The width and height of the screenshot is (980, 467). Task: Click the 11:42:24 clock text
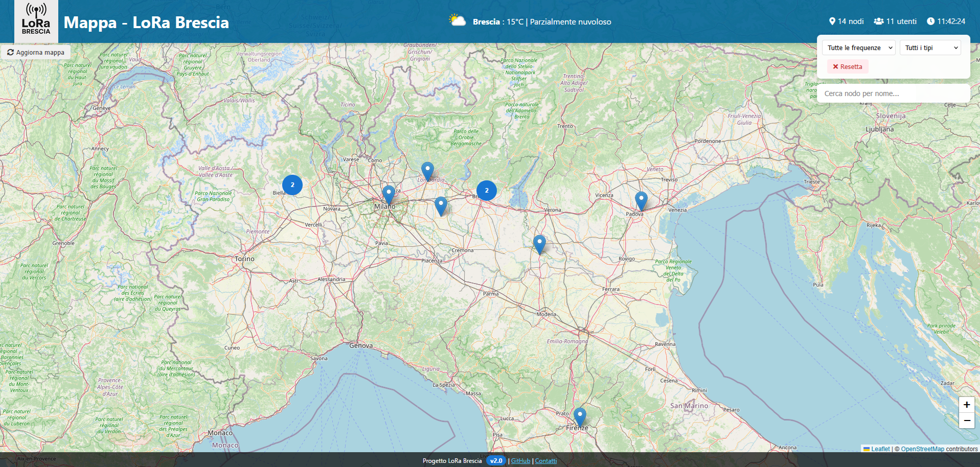(x=951, y=21)
